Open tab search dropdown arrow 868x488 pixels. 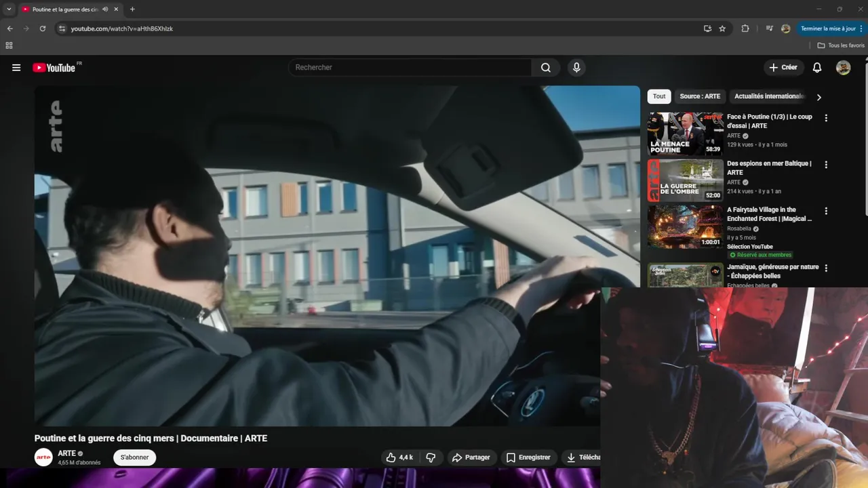9,9
